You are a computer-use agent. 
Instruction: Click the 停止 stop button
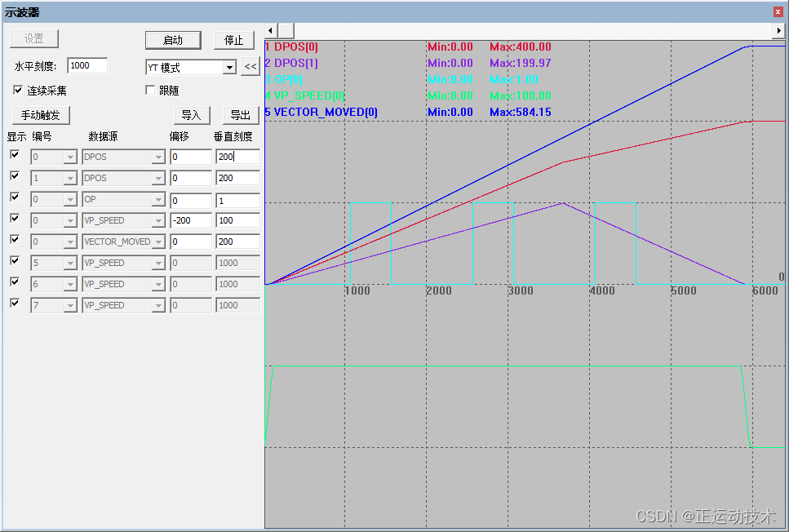pyautogui.click(x=234, y=40)
